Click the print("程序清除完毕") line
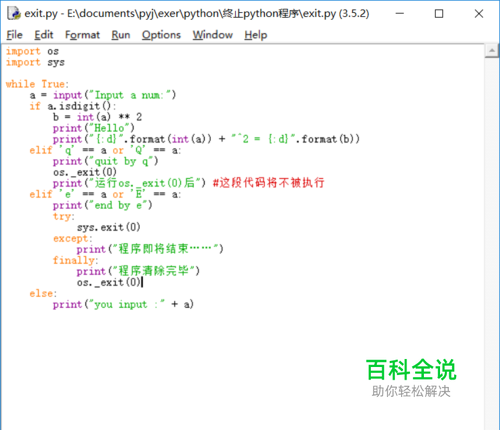The width and height of the screenshot is (500, 430). coord(138,271)
